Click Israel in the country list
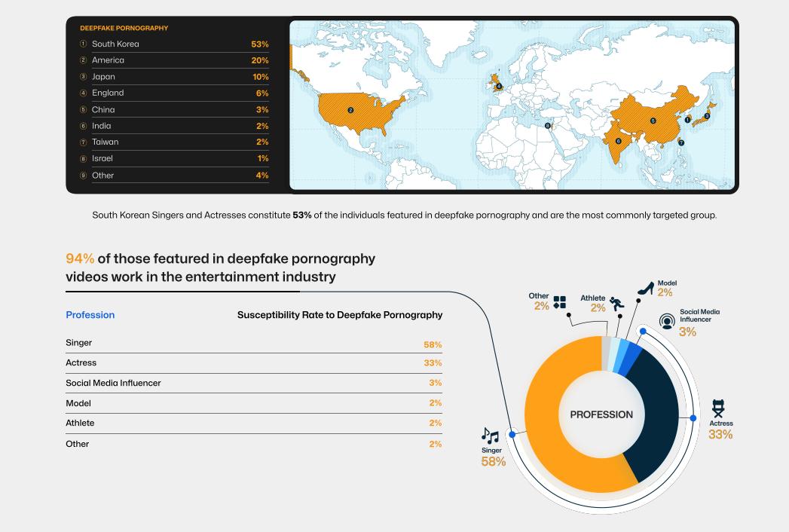Viewport: 789px width, 532px height. click(102, 158)
